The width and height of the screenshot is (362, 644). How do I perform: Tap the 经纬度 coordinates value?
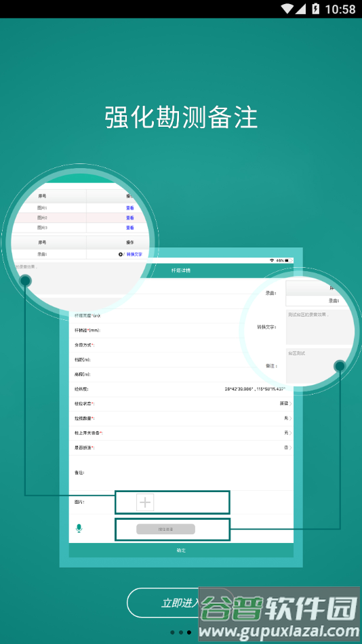tap(255, 388)
